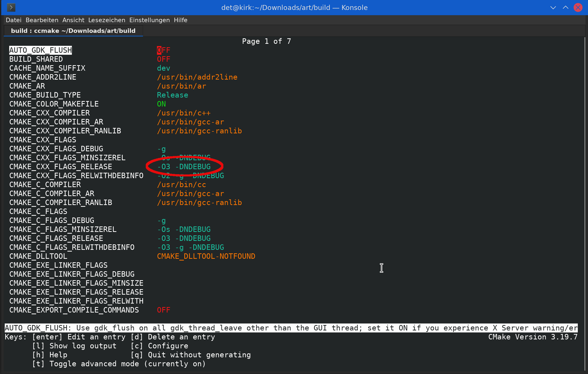Select the CMAKE_BUILD_TYPE Release value
The width and height of the screenshot is (588, 374).
pyautogui.click(x=172, y=95)
